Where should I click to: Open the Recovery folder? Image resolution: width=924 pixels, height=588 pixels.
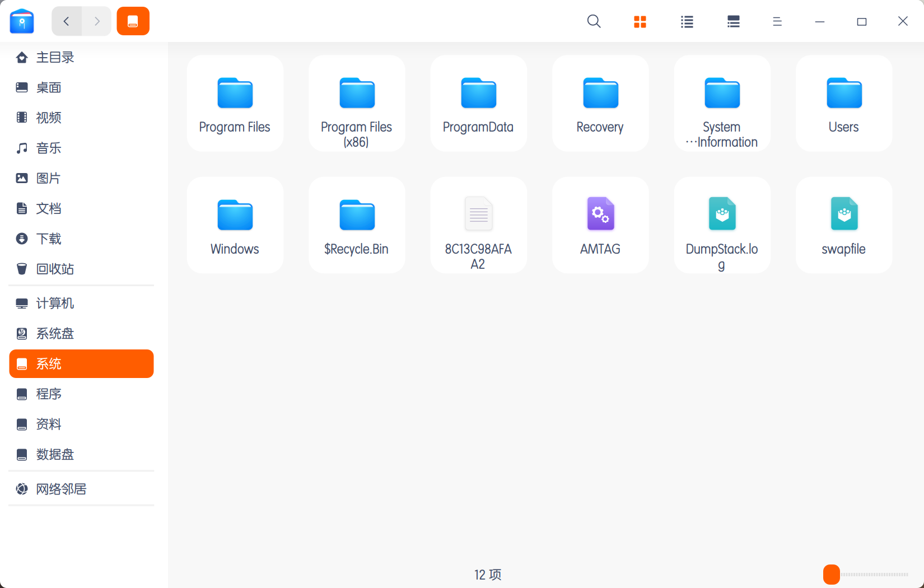pos(600,103)
